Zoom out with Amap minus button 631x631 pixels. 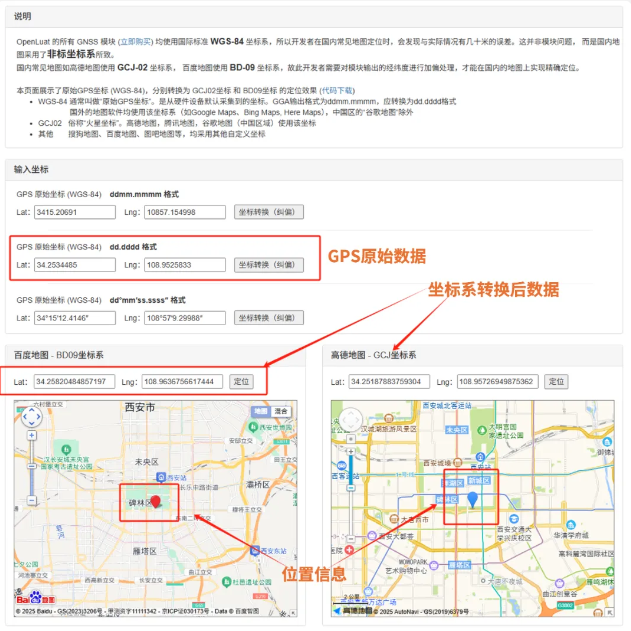click(x=351, y=538)
